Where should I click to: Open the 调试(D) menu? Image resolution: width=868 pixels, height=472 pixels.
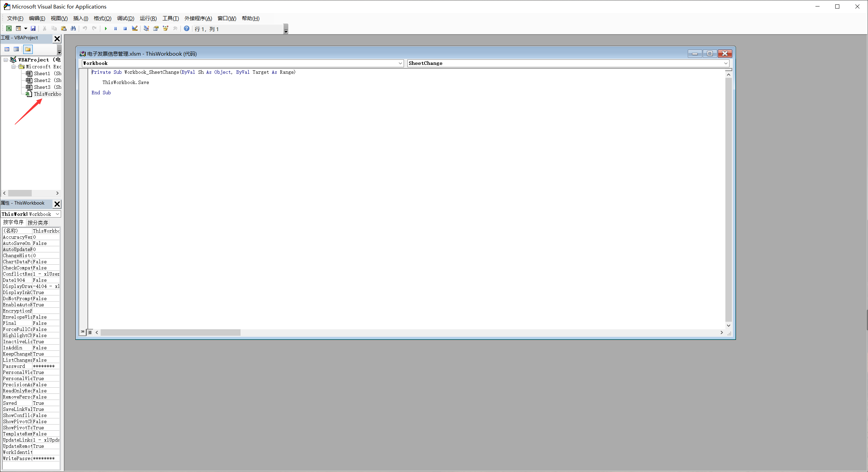point(126,18)
